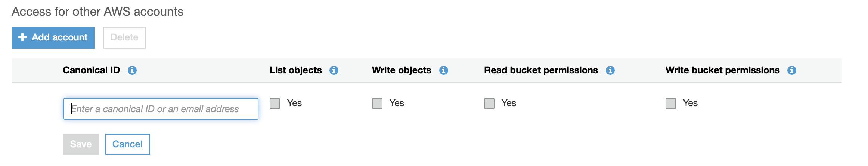This screenshot has height=166, width=868.
Task: Click the Save button
Action: pyautogui.click(x=81, y=144)
